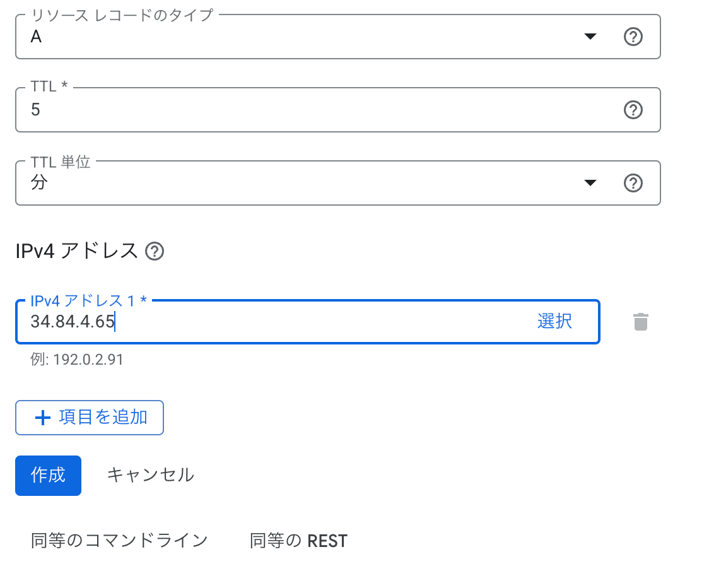Viewport: 709px width, 588px height.
Task: Click the example text 例: 192.0.2.91
Action: click(x=77, y=360)
